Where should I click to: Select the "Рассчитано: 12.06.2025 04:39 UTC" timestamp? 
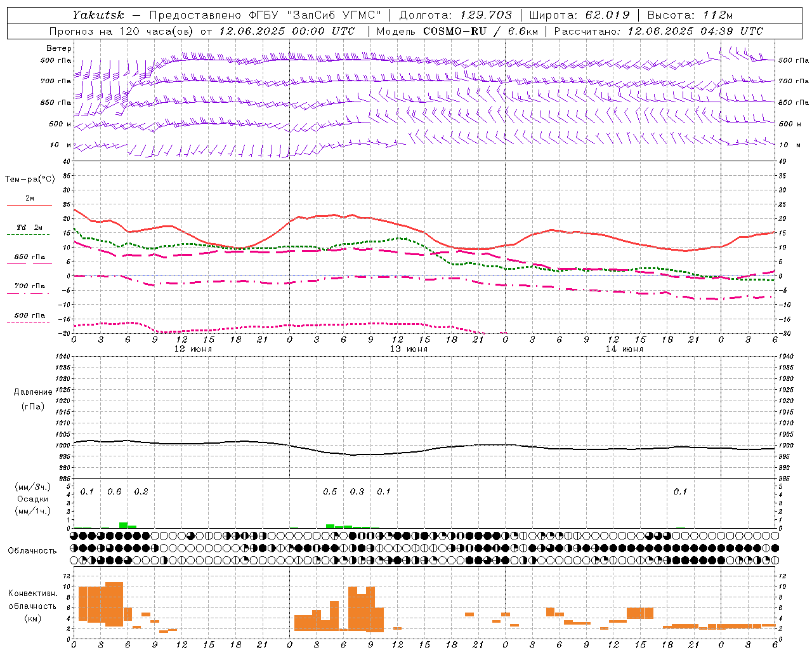(x=658, y=31)
